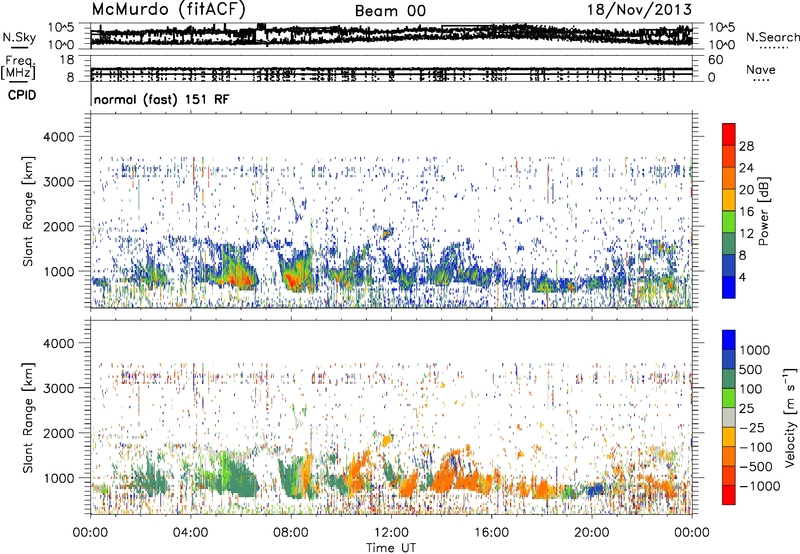Viewport: 800px width, 554px height.
Task: Click the positive 25 Velocity colorbar label
Action: (x=746, y=408)
